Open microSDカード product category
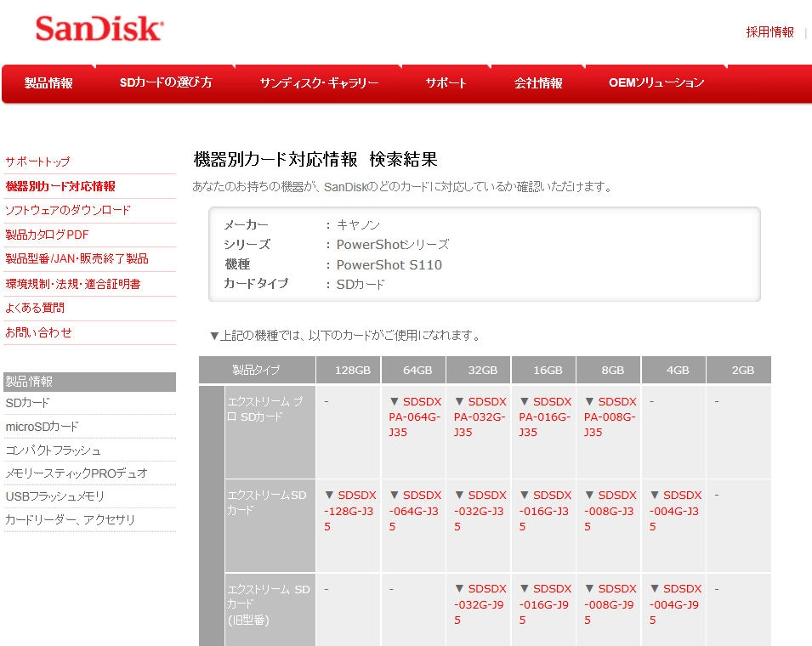Viewport: 812px width, 646px height. coord(42,427)
